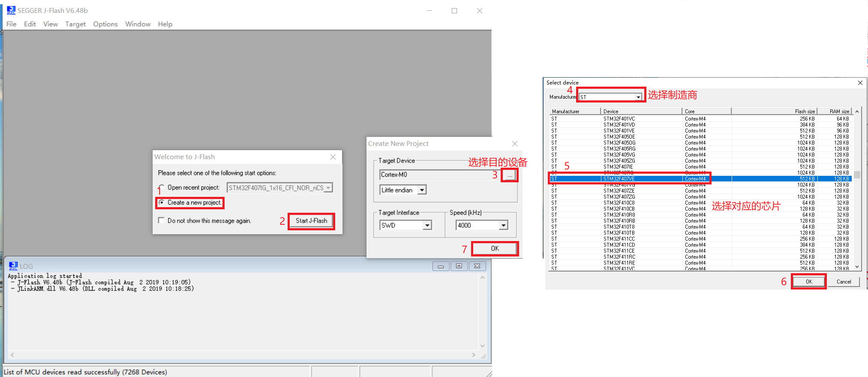
Task: Open the View menu
Action: tap(51, 24)
